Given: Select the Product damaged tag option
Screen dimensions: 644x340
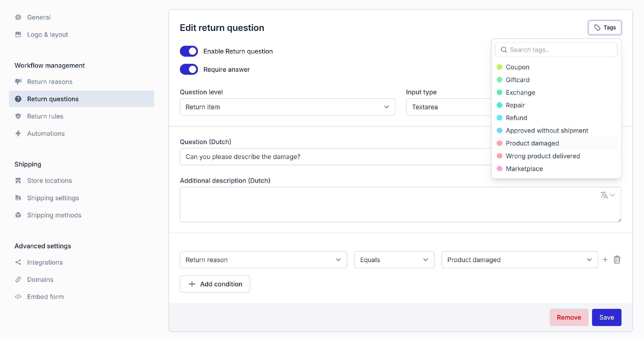Looking at the screenshot, I should [x=532, y=143].
